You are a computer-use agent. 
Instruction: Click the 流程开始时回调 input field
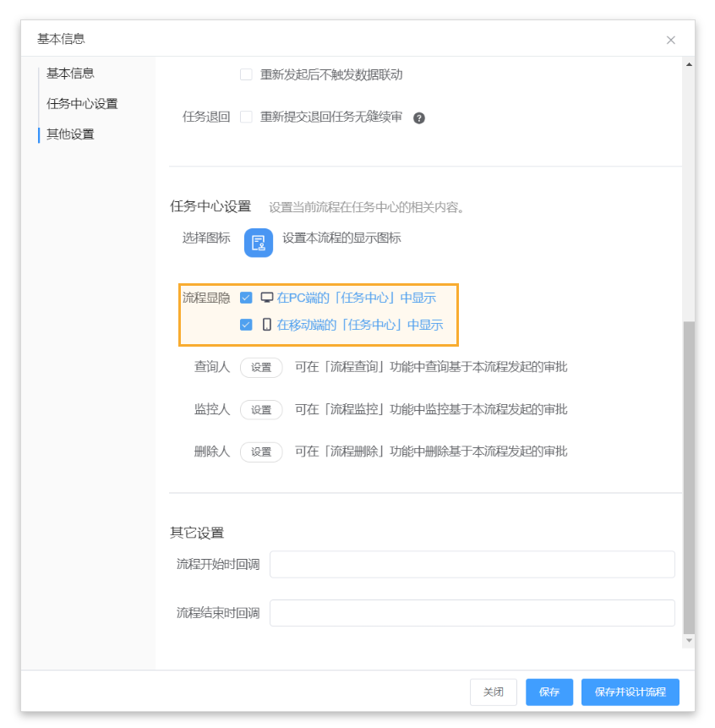[472, 564]
